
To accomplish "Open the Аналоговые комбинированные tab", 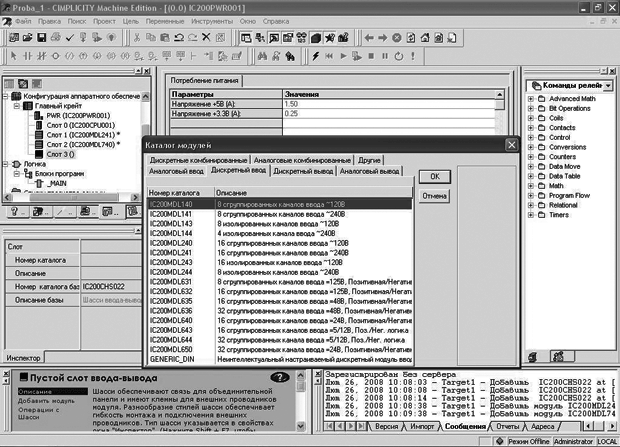I will coord(302,160).
